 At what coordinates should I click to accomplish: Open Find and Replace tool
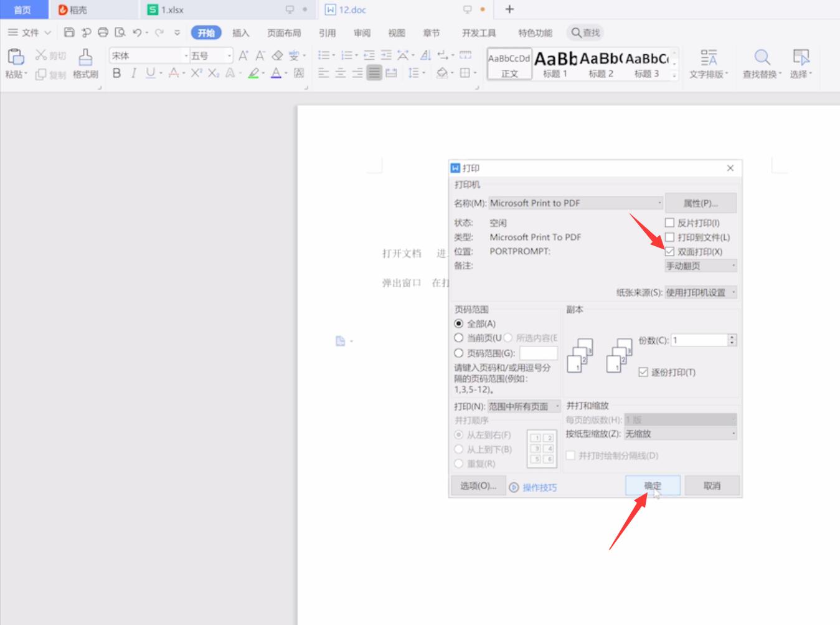(x=762, y=64)
